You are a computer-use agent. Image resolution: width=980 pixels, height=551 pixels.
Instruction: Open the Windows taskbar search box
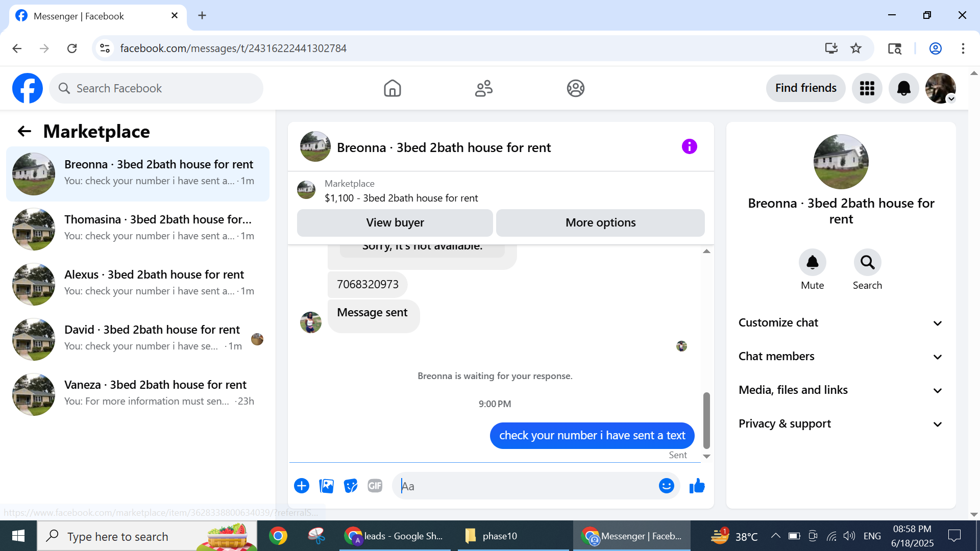147,536
